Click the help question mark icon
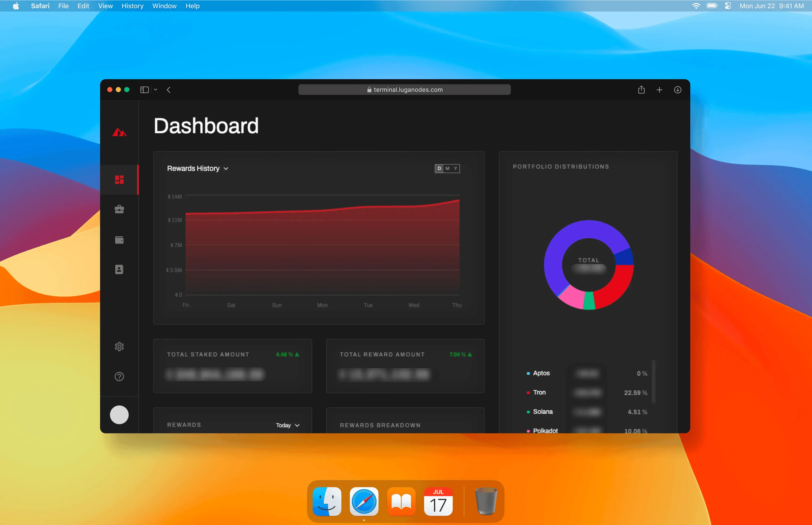812x525 pixels. click(119, 376)
